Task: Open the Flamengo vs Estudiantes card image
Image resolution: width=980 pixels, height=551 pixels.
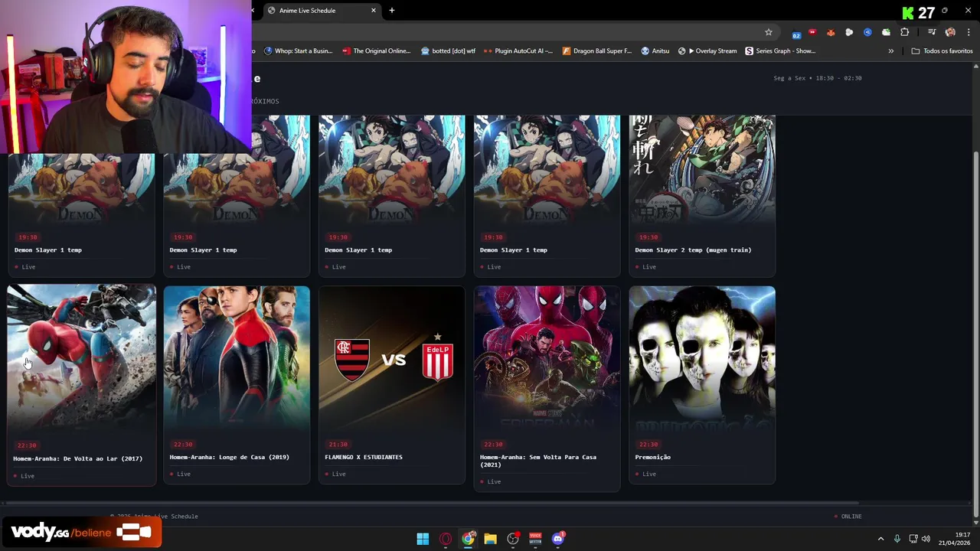Action: [392, 357]
